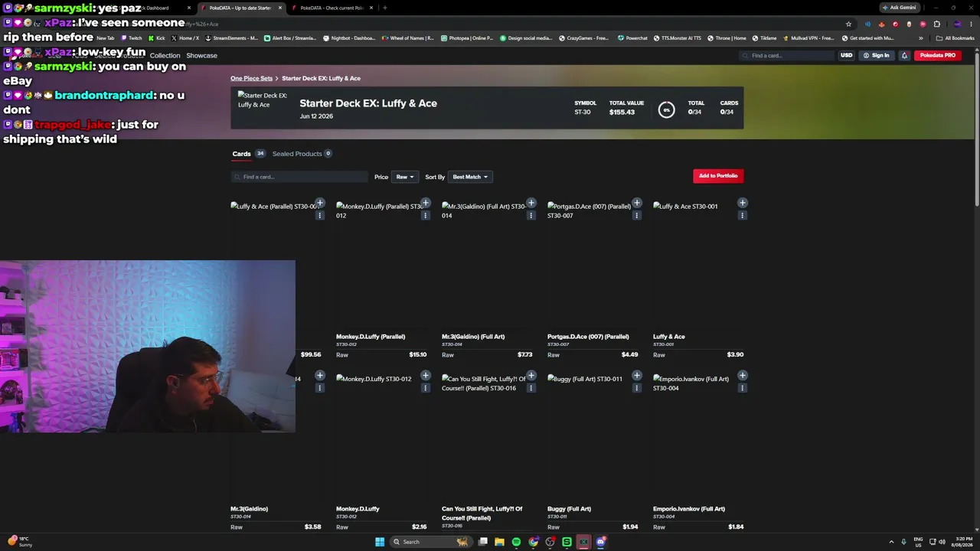
Task: Open options for Buggy (Full Art) card
Action: [637, 388]
